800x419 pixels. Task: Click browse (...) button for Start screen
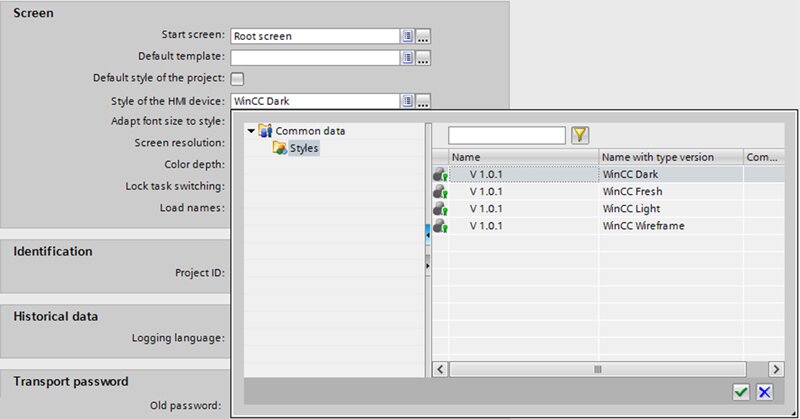coord(423,36)
